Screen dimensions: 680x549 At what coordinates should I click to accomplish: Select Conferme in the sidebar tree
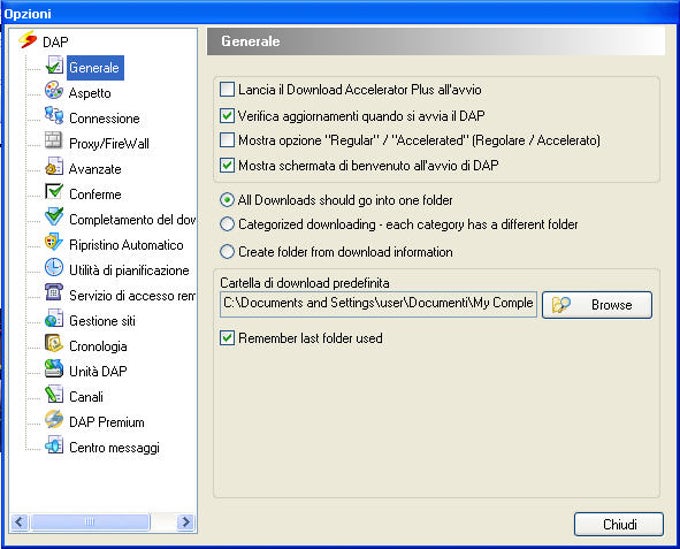95,194
